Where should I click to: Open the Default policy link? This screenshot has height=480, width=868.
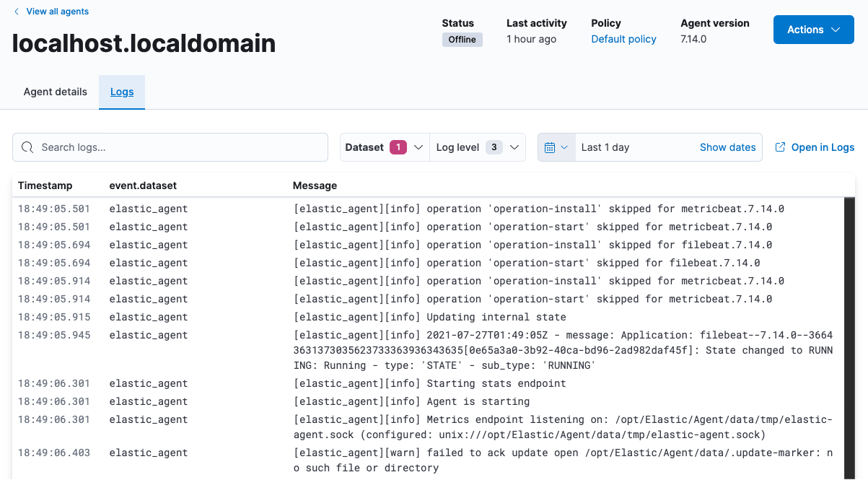[x=623, y=39]
